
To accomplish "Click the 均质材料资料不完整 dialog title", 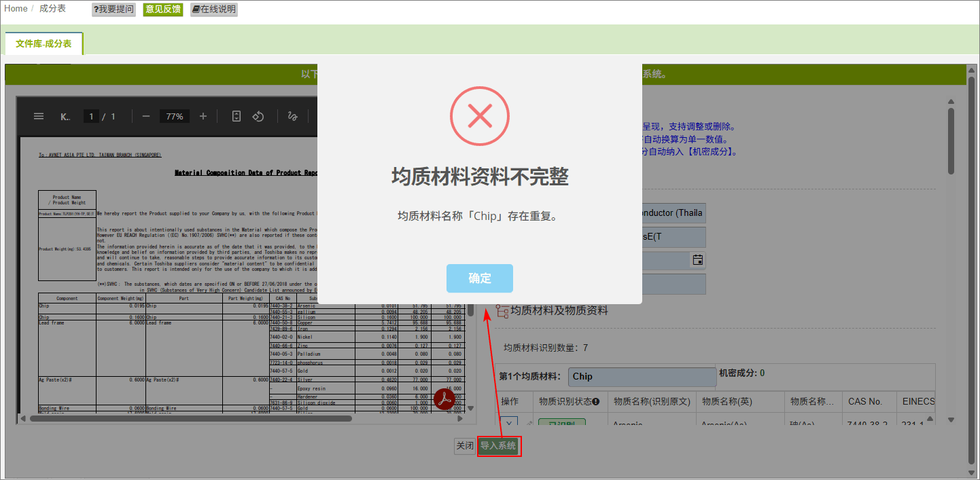I will coord(480,177).
